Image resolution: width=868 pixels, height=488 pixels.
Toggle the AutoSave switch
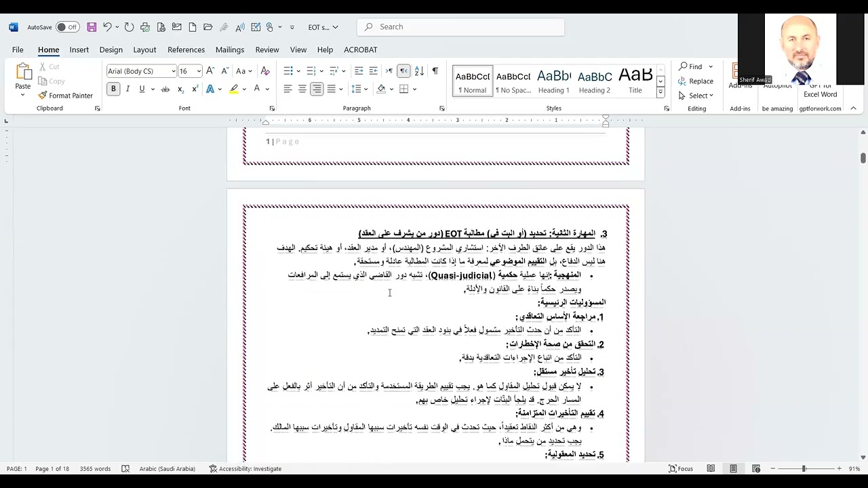point(67,27)
